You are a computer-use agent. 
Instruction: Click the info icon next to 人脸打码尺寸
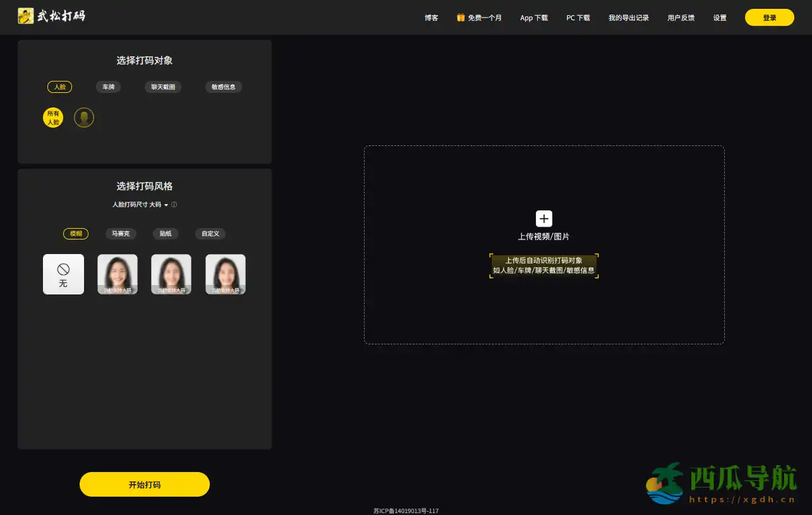[x=174, y=205]
